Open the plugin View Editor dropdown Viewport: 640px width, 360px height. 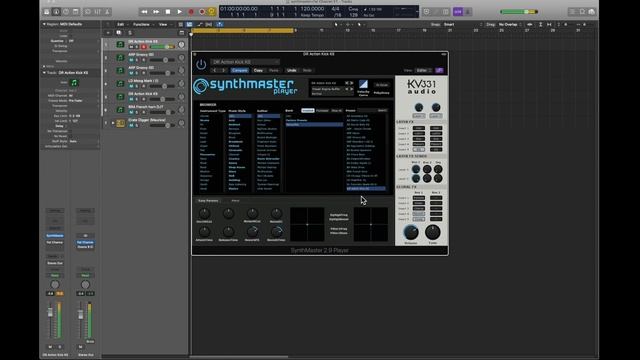(x=424, y=70)
